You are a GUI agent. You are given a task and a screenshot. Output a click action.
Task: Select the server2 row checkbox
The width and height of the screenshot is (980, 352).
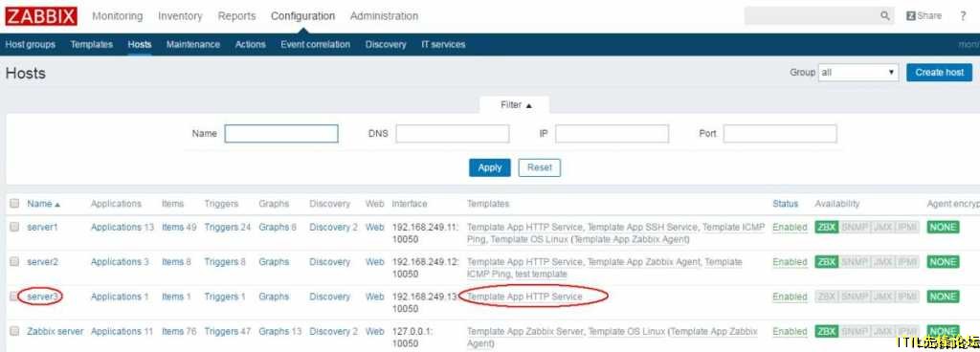point(14,262)
